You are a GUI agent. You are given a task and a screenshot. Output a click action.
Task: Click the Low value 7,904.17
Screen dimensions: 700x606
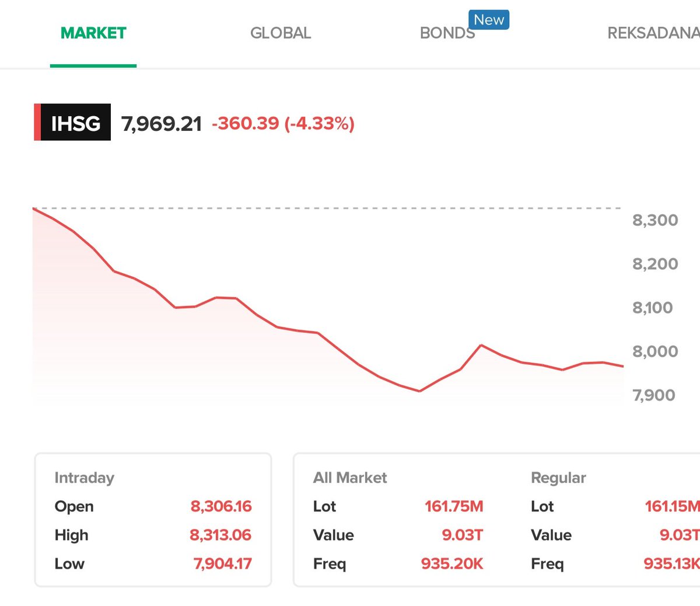(222, 563)
